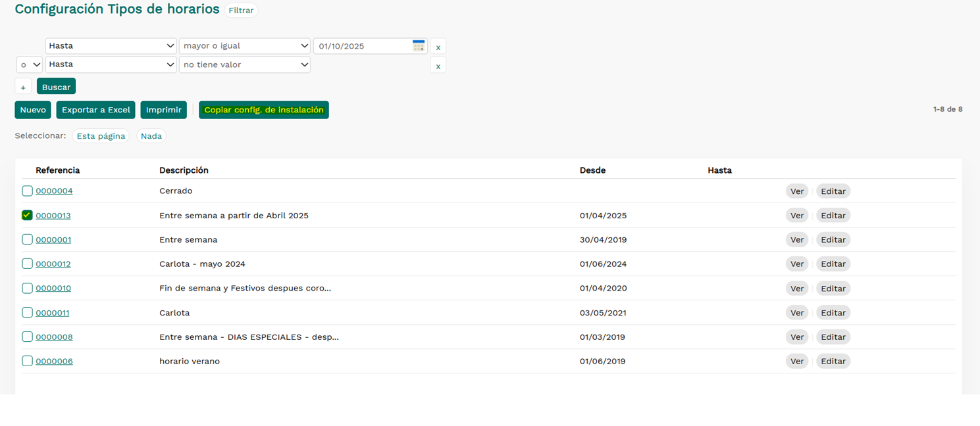Click the Filtrar toggle beside the title
Screen dimensions: 980x426
click(241, 11)
